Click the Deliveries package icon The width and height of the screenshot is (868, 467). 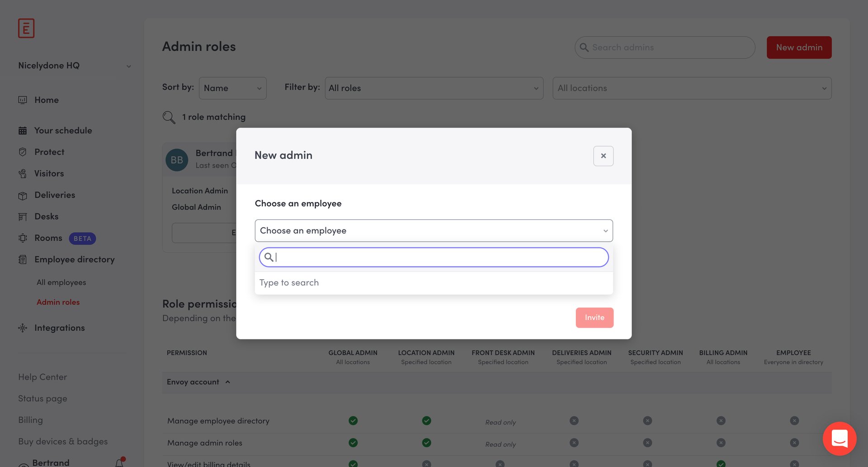(23, 195)
